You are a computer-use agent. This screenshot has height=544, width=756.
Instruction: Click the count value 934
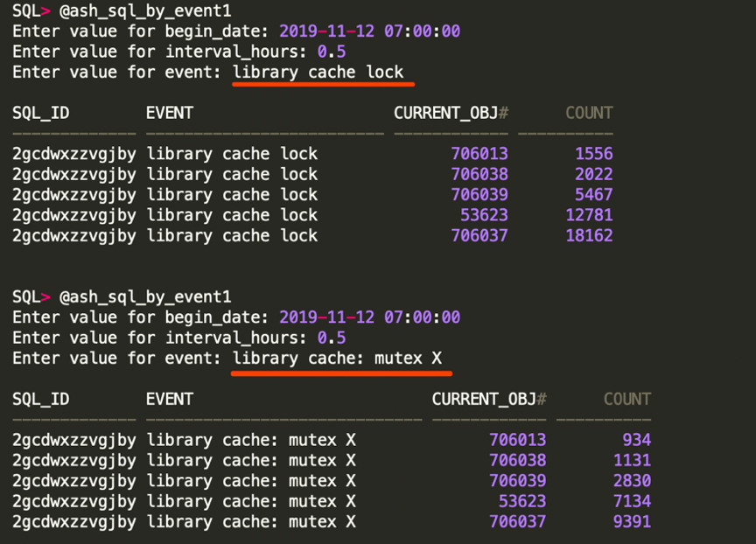636,440
